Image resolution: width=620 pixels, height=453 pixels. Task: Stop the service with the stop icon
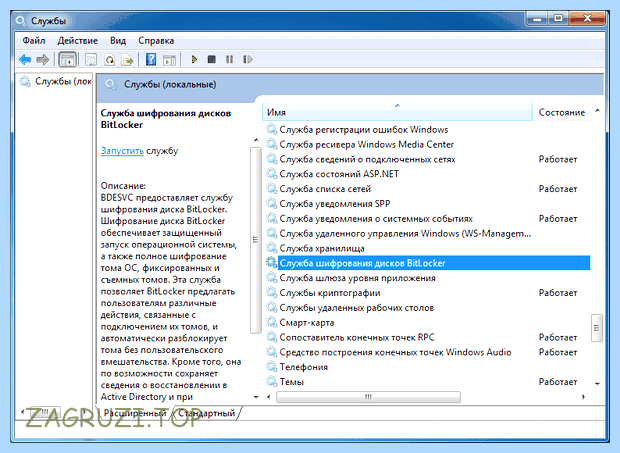212,59
